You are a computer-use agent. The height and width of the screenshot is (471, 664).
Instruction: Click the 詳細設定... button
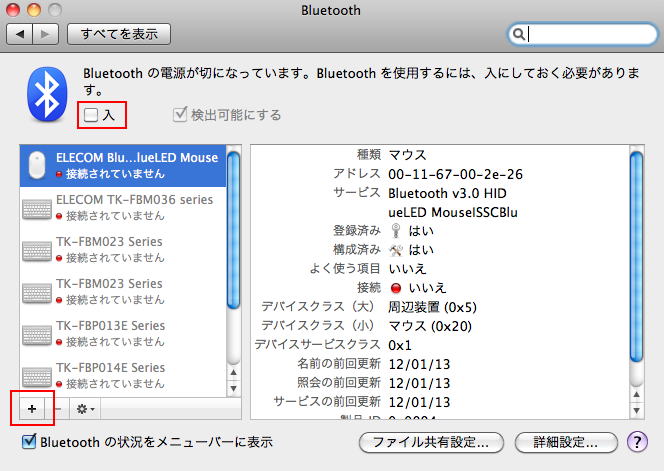pyautogui.click(x=566, y=442)
